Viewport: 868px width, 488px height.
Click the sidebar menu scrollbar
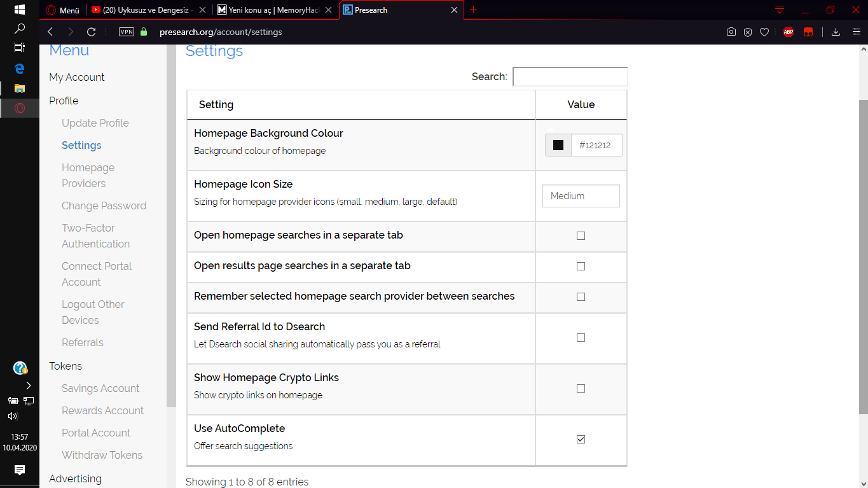click(x=171, y=226)
